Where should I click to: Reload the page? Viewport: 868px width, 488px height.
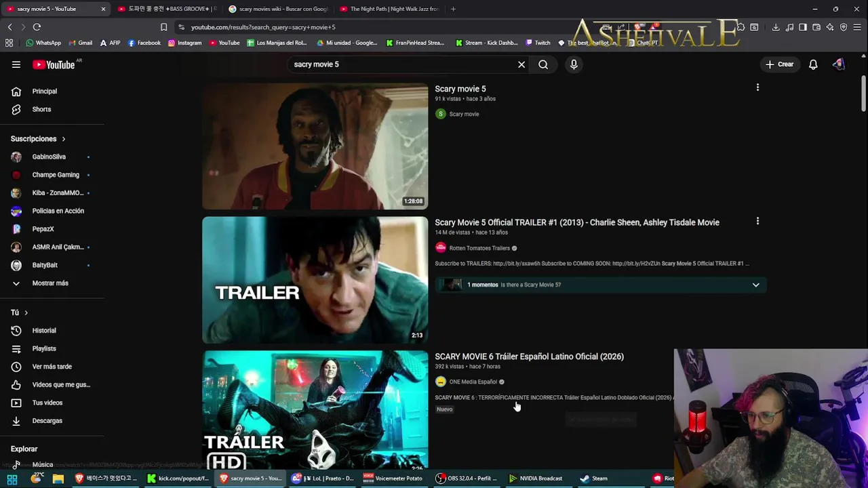tap(37, 27)
